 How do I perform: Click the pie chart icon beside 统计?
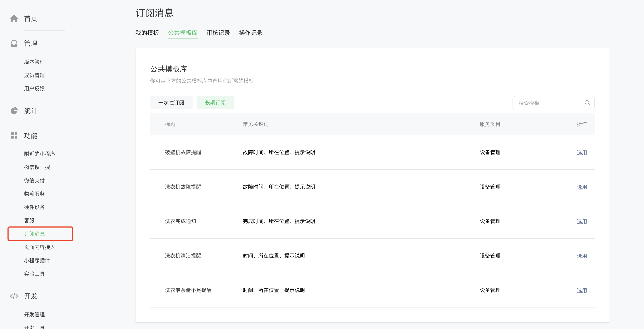point(14,111)
